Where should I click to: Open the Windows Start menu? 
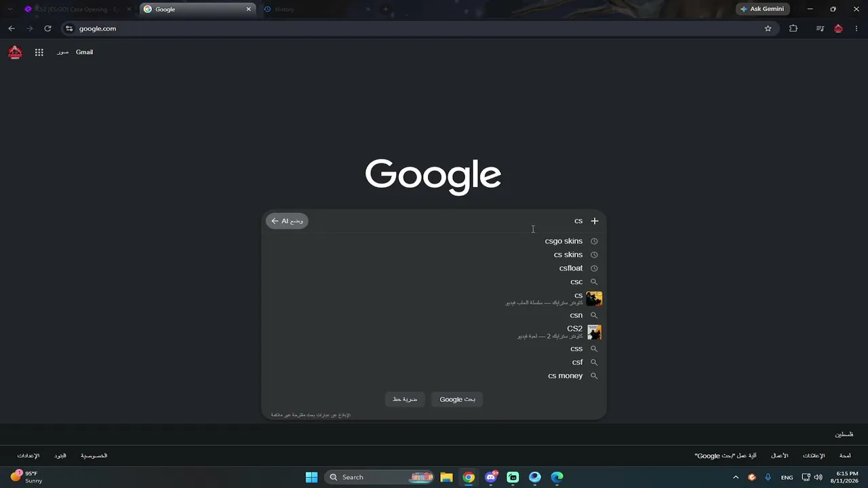311,477
